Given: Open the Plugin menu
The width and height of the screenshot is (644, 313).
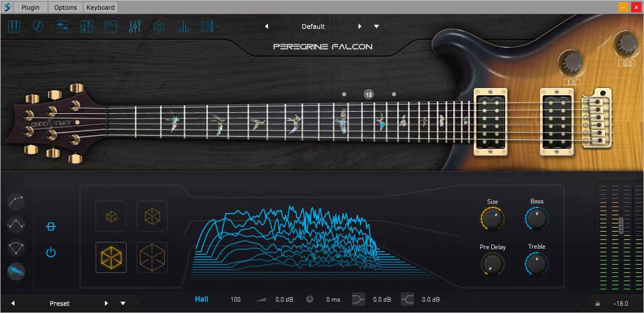Looking at the screenshot, I should (30, 7).
